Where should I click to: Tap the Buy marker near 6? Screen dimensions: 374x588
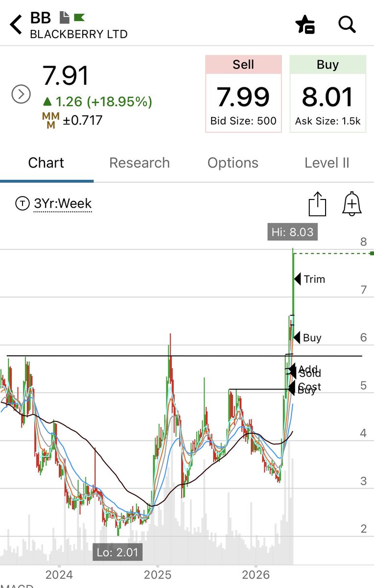[307, 338]
